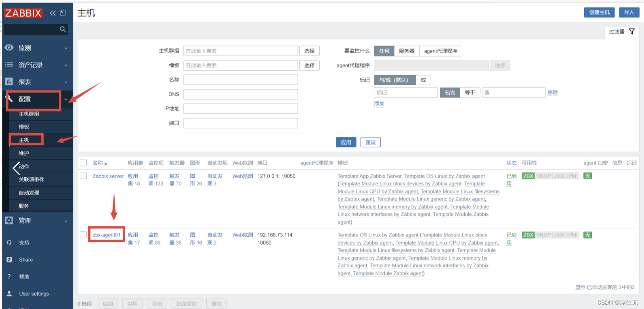Open 主机 submenu item
Viewport: 644px width, 309px height.
click(24, 140)
